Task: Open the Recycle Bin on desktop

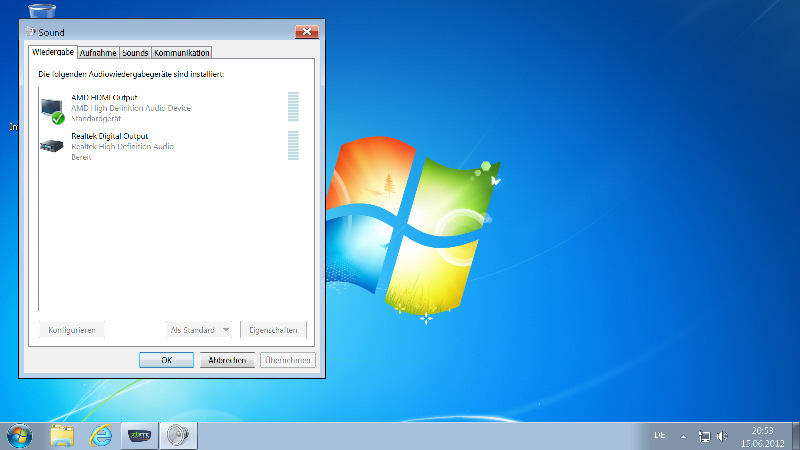Action: point(42,10)
